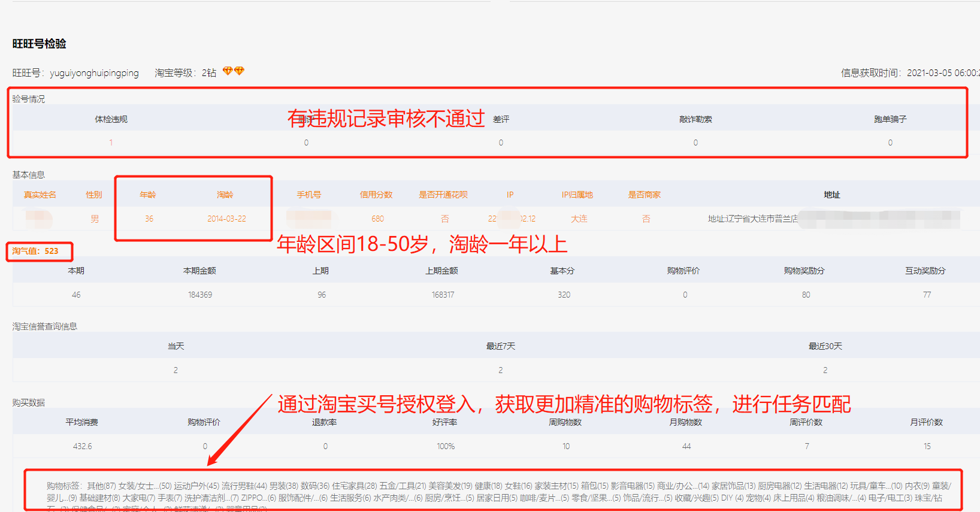This screenshot has width=980, height=512.
Task: Click the IP location value 大连
Action: [579, 219]
